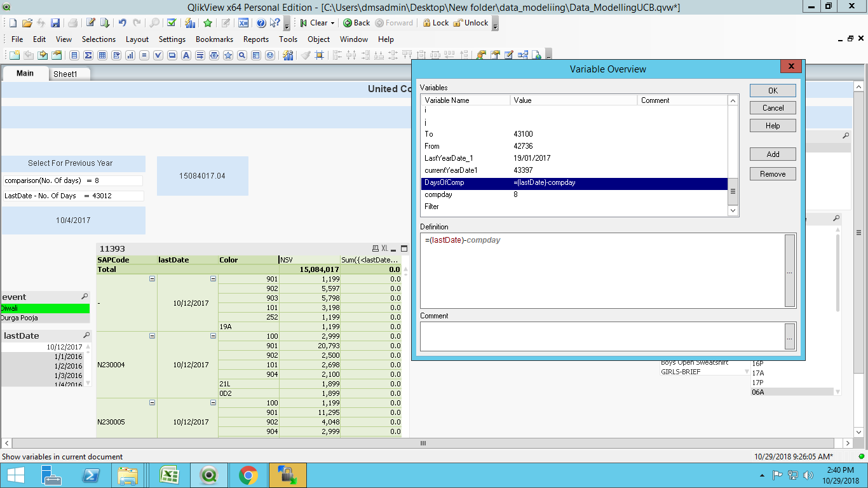Screen dimensions: 868x488
Task: Open the Settings menu
Action: (x=172, y=39)
